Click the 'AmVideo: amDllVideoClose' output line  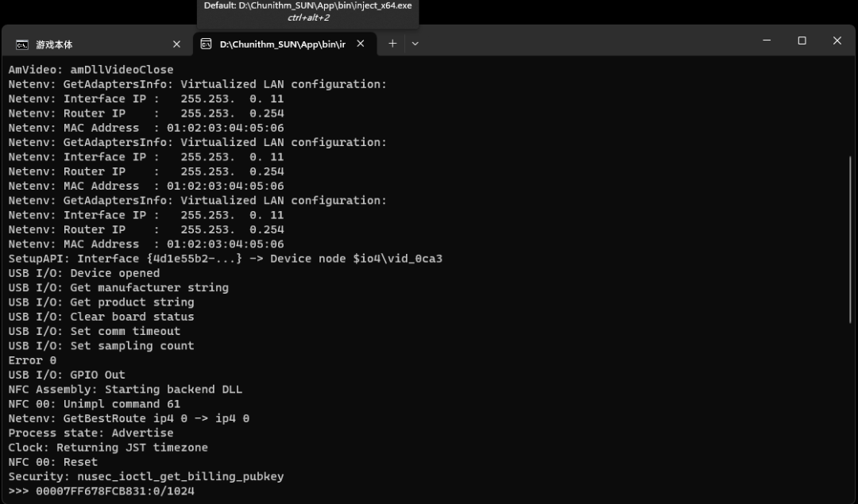click(x=91, y=70)
